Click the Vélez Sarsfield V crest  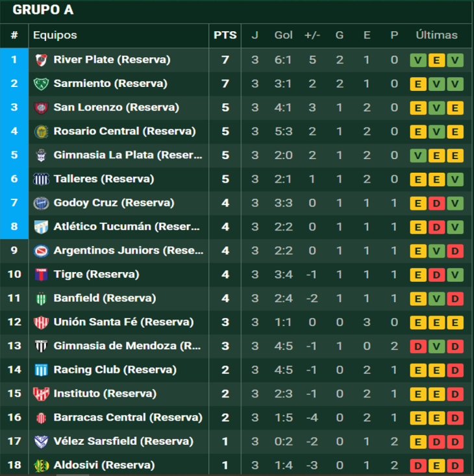pos(41,442)
